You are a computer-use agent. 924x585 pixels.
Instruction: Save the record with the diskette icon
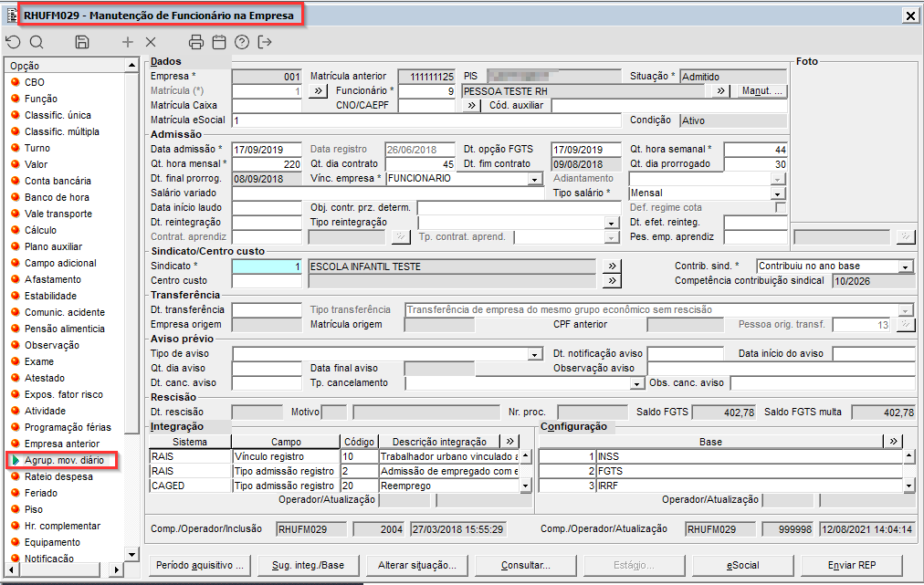(82, 42)
